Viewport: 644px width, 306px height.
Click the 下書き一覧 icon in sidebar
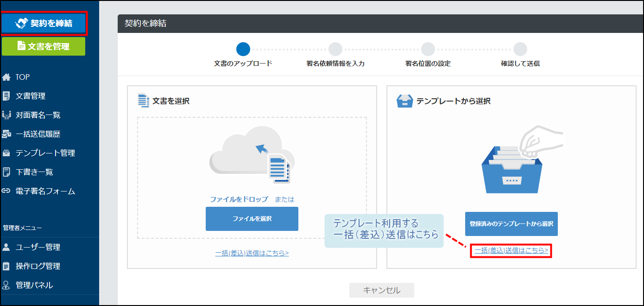coord(6,172)
